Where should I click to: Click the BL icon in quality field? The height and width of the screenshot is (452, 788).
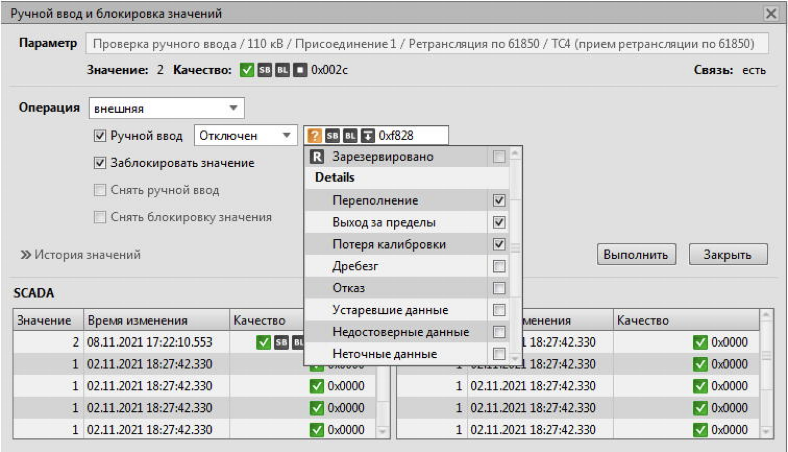pyautogui.click(x=350, y=136)
